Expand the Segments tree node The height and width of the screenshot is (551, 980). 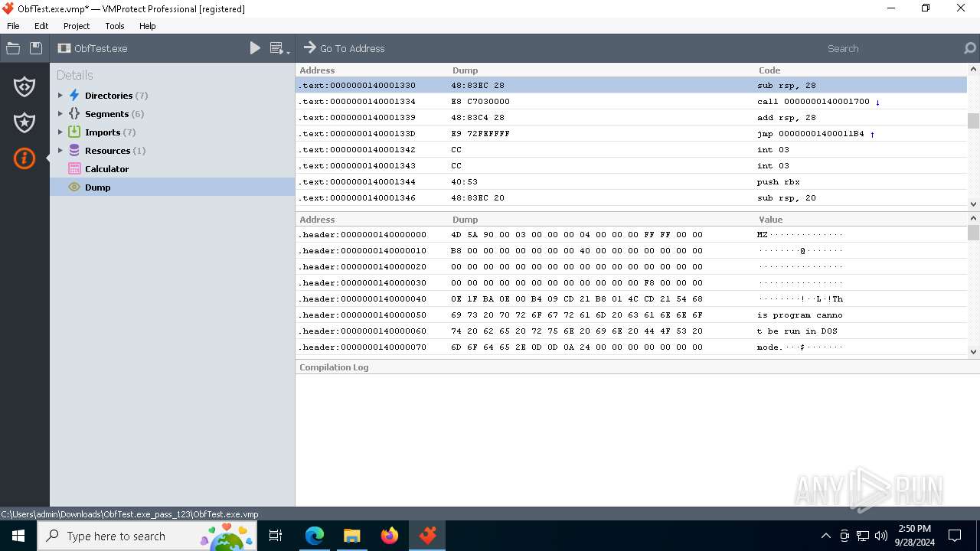[60, 114]
